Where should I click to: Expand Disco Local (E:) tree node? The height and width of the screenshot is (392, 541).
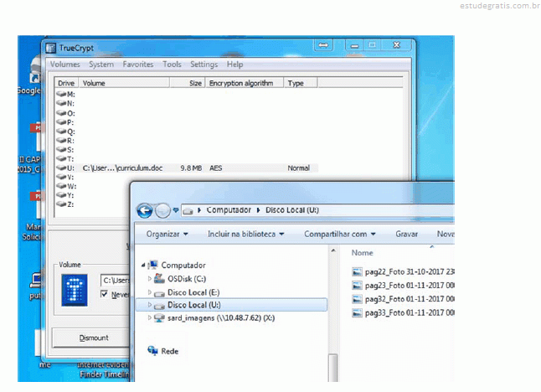tap(149, 292)
